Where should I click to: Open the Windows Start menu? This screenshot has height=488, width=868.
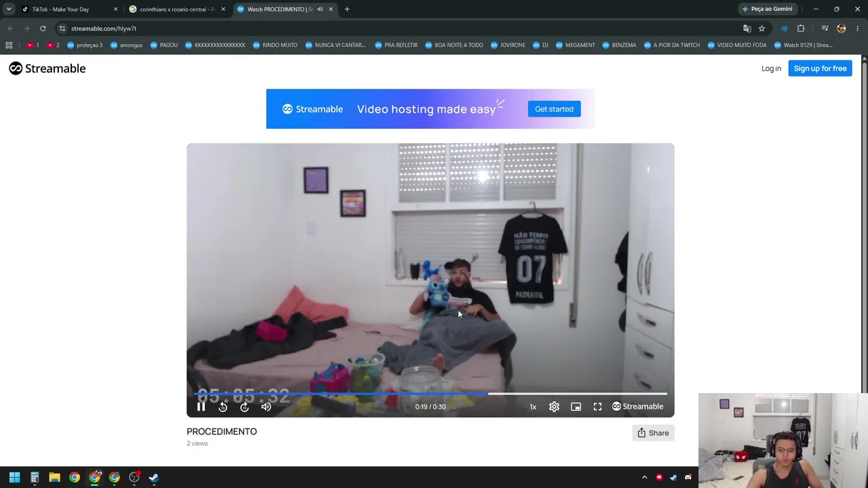[x=14, y=477]
